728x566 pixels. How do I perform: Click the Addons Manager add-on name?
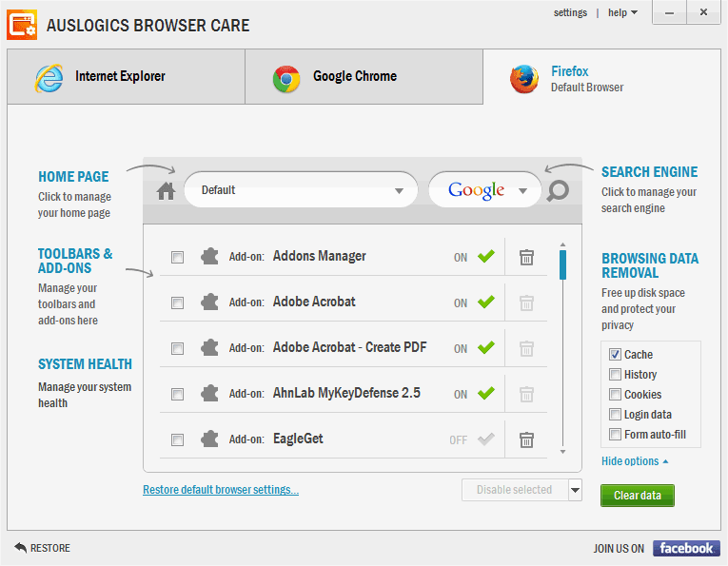(x=320, y=256)
